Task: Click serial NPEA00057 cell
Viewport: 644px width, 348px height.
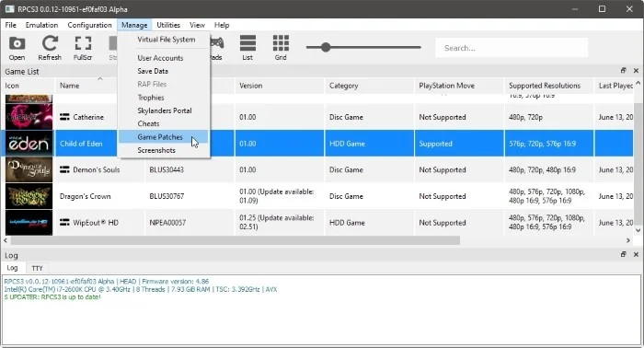Action: (x=167, y=223)
